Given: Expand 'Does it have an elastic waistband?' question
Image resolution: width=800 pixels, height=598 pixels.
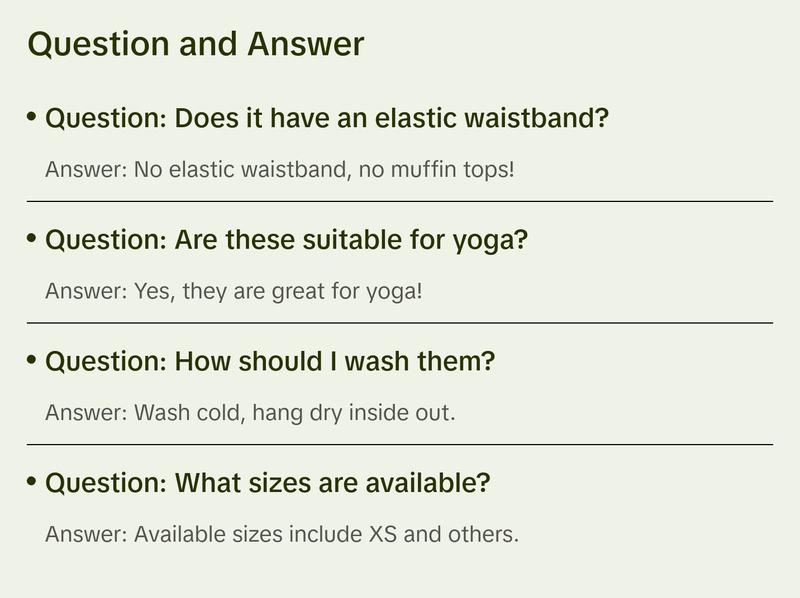Looking at the screenshot, I should [327, 119].
